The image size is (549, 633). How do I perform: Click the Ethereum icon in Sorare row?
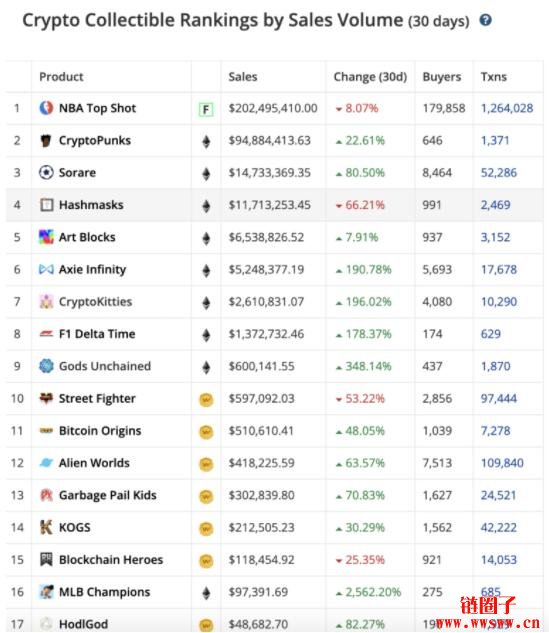coord(206,174)
